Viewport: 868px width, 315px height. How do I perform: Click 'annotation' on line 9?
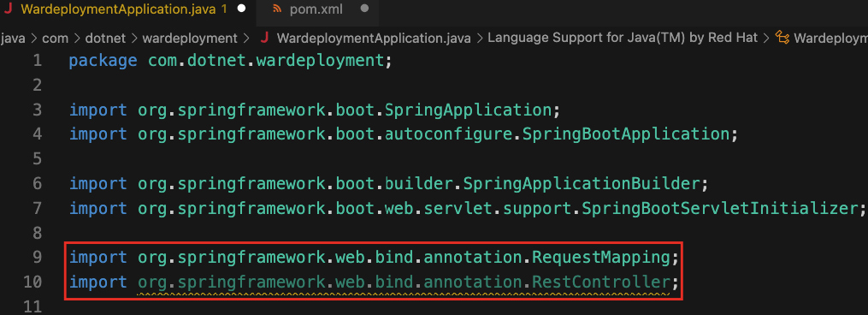[x=473, y=258]
